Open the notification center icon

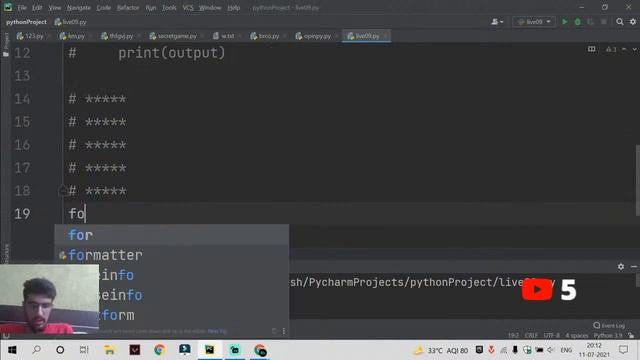point(623,350)
